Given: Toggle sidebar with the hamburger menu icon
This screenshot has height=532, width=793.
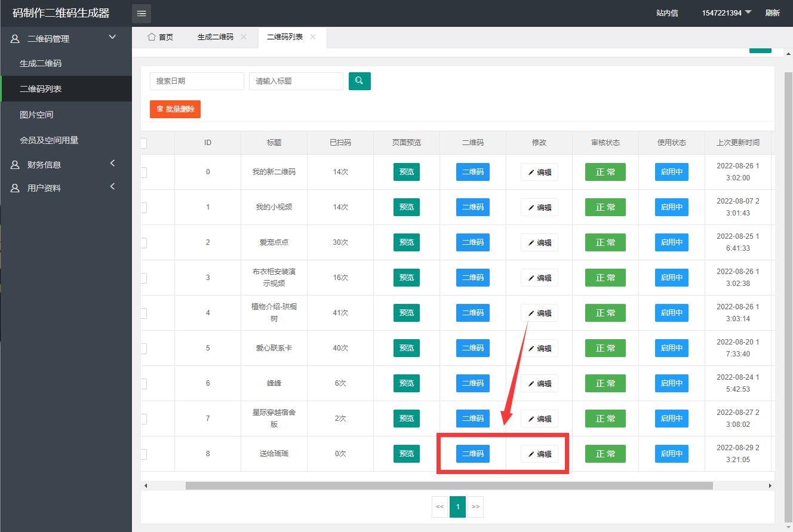Looking at the screenshot, I should (142, 13).
